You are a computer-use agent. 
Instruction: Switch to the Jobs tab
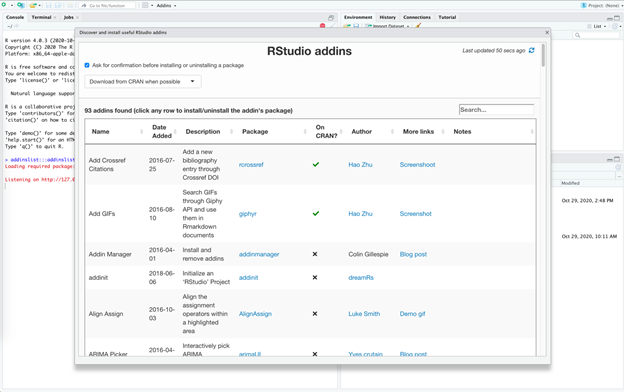pos(68,18)
